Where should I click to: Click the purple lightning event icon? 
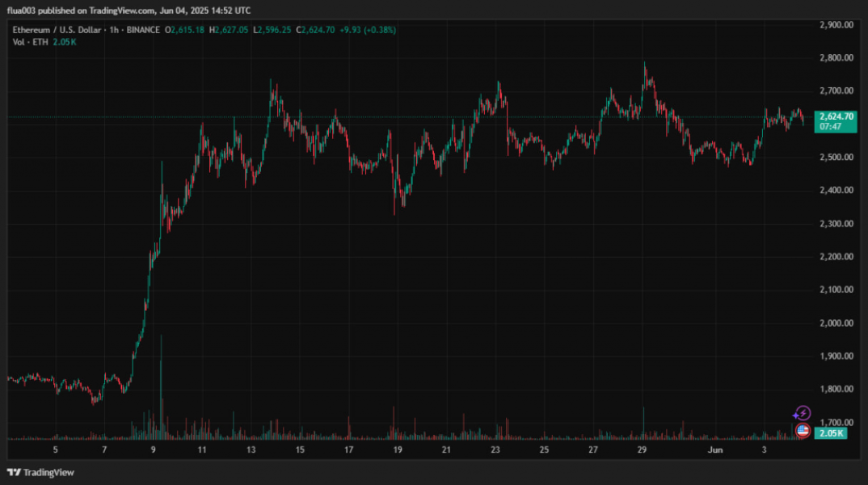pos(803,414)
